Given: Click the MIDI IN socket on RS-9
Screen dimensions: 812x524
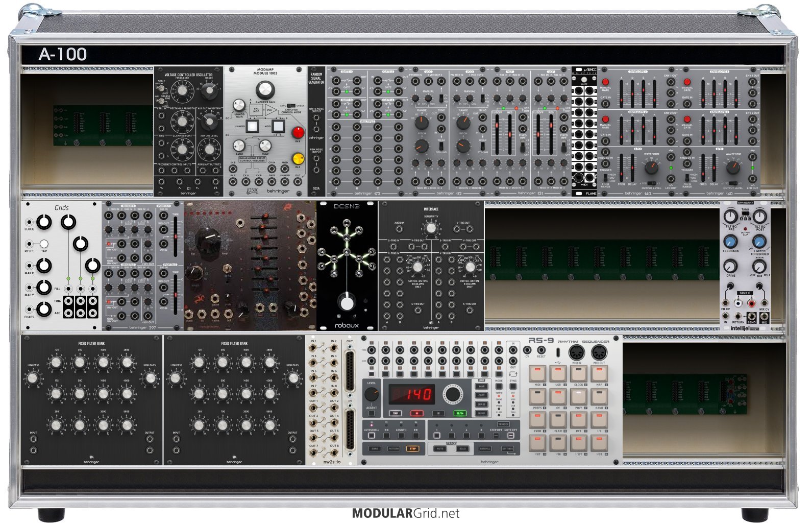Looking at the screenshot, I should click(x=577, y=352).
